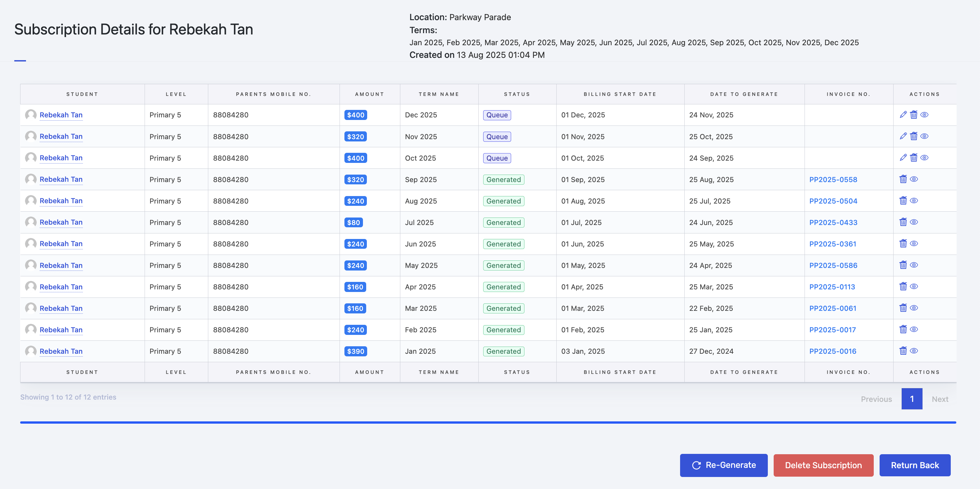The image size is (980, 489).
Task: Click the red Delete Subscription button
Action: click(823, 465)
